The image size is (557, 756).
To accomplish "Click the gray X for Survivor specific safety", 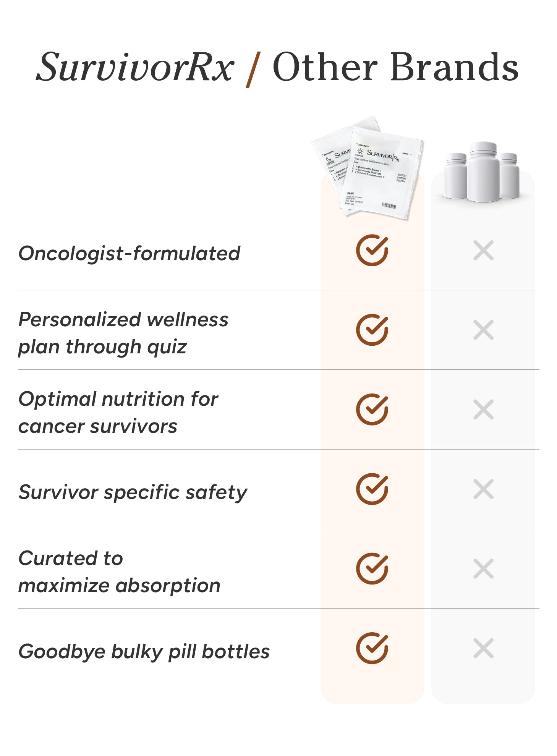I will pyautogui.click(x=483, y=489).
